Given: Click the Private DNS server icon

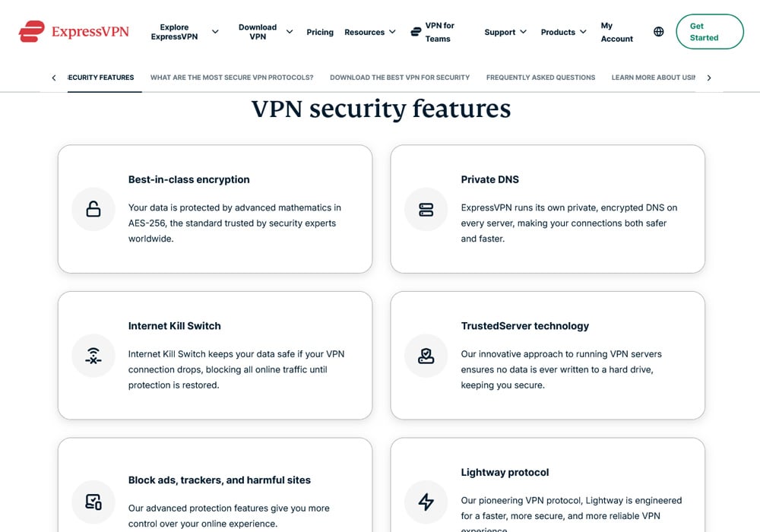Looking at the screenshot, I should pyautogui.click(x=426, y=209).
